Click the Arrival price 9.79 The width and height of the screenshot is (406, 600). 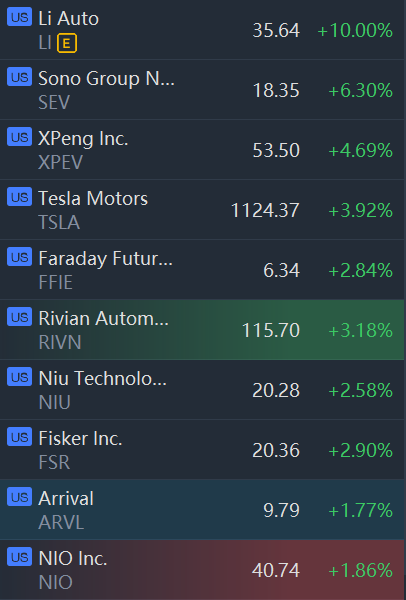coord(281,510)
